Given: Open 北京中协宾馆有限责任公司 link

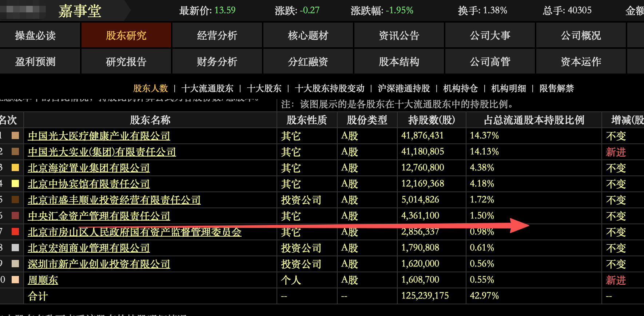Looking at the screenshot, I should (89, 184).
